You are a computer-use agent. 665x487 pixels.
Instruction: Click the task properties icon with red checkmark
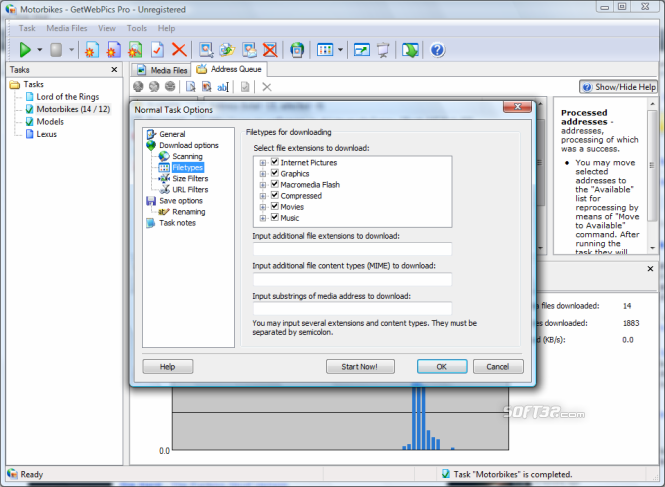[x=157, y=50]
